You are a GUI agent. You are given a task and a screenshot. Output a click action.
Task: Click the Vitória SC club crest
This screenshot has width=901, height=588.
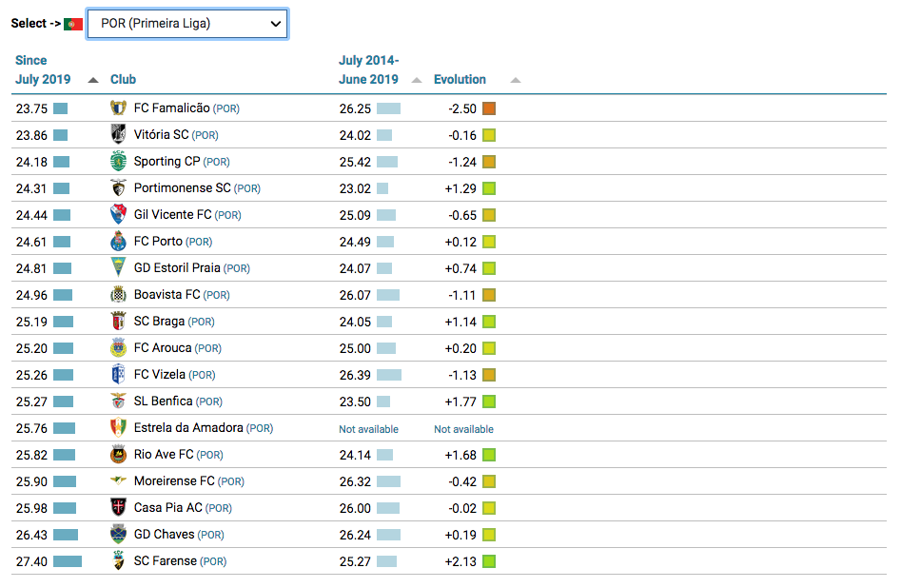(118, 134)
